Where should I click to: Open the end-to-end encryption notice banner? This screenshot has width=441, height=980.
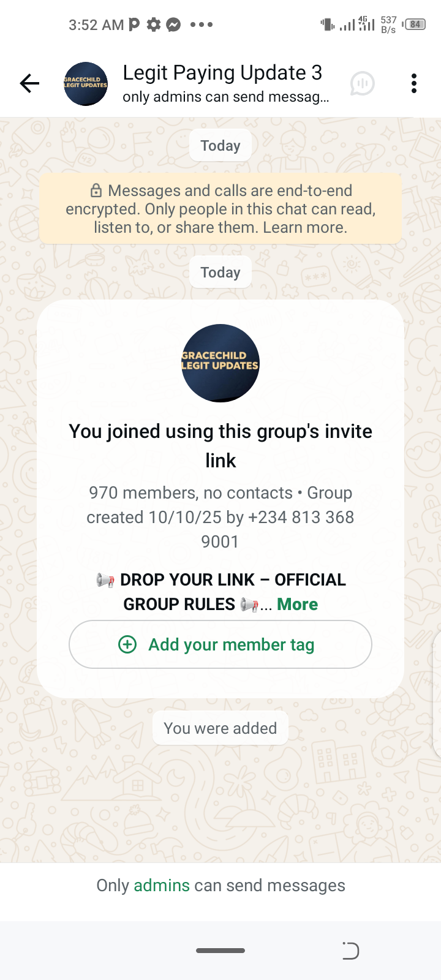221,209
